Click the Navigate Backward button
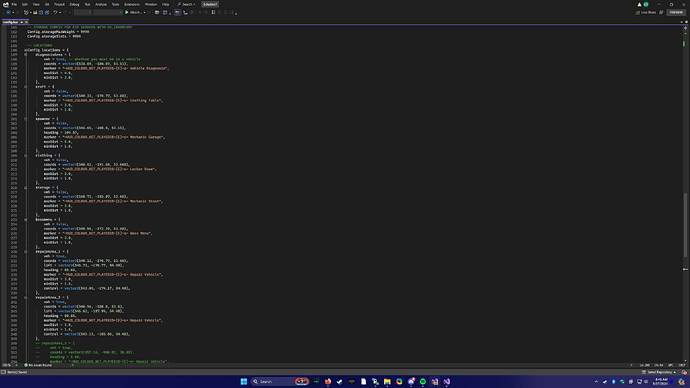The width and height of the screenshot is (690, 388). click(x=8, y=12)
